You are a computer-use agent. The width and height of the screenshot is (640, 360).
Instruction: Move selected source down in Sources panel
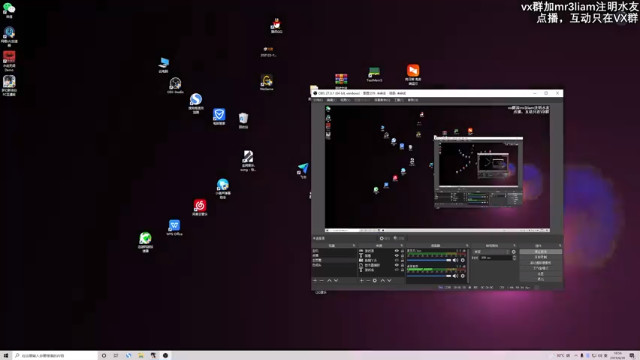point(389,280)
